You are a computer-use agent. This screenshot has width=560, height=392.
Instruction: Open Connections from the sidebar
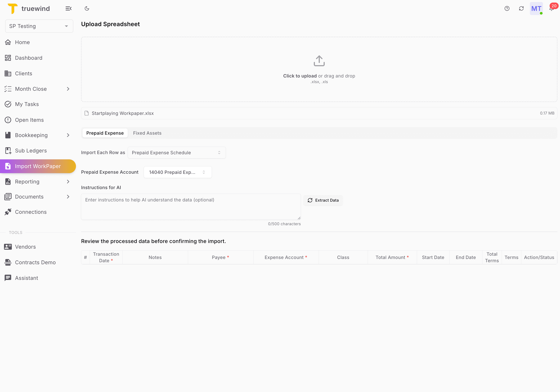(31, 212)
